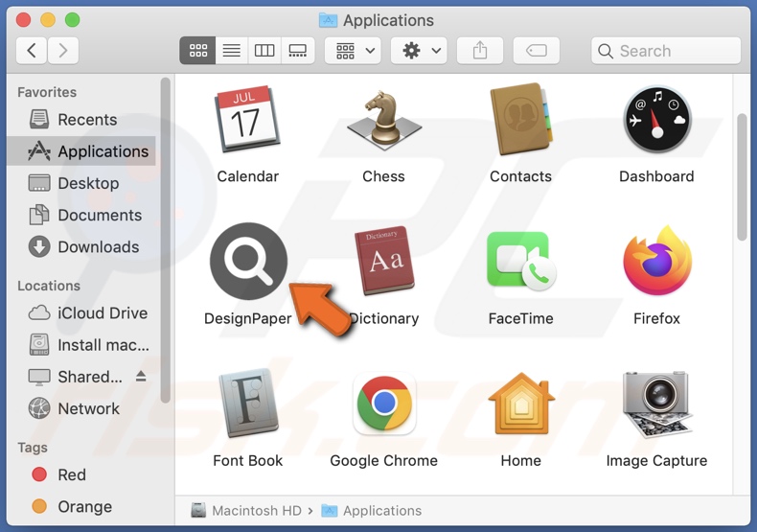The image size is (757, 532).
Task: Click the Applications folder icon in title bar
Action: tap(329, 20)
